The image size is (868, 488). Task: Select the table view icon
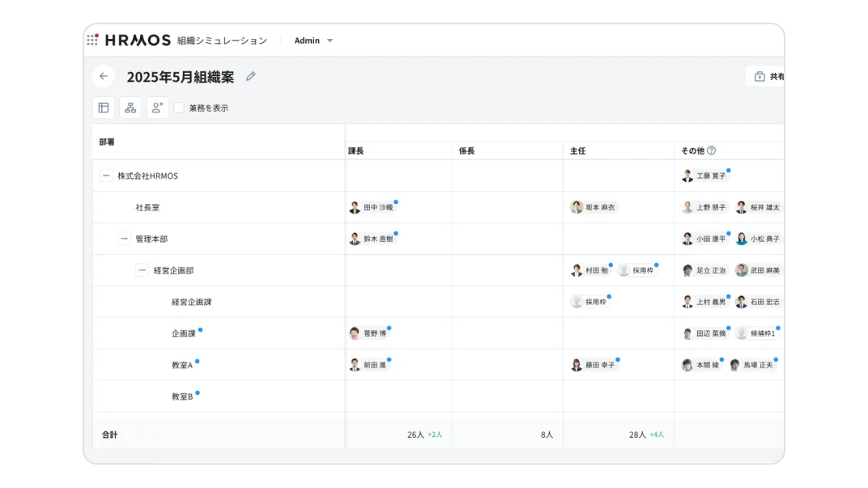coord(103,107)
